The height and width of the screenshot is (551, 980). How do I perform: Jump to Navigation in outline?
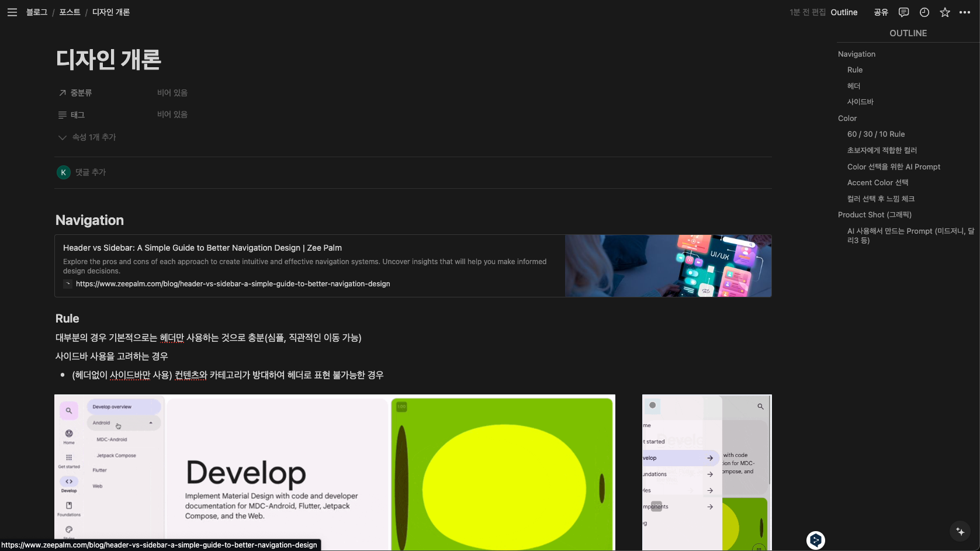coord(857,54)
